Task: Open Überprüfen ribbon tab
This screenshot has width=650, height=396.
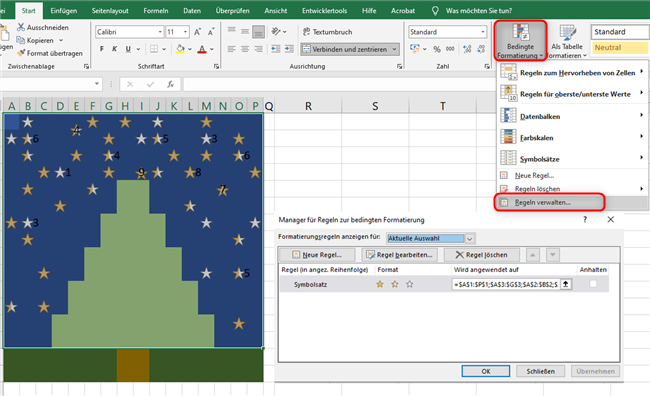Action: pos(233,11)
